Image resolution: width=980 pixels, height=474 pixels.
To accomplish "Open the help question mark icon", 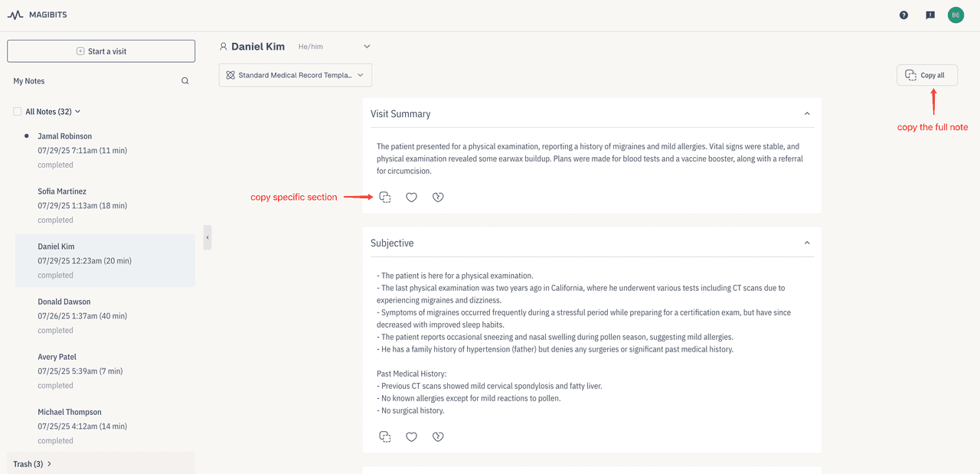I will (x=903, y=15).
